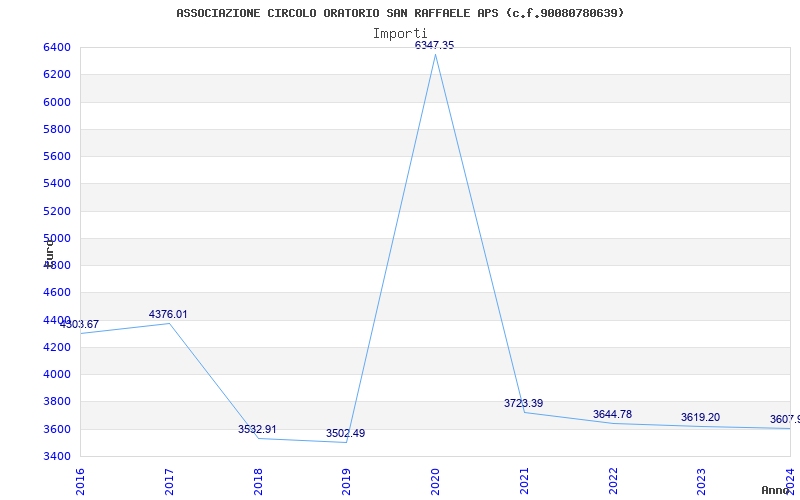Screen dimensions: 800x500
Task: Click the x-axis year 2018
Action: 258,482
